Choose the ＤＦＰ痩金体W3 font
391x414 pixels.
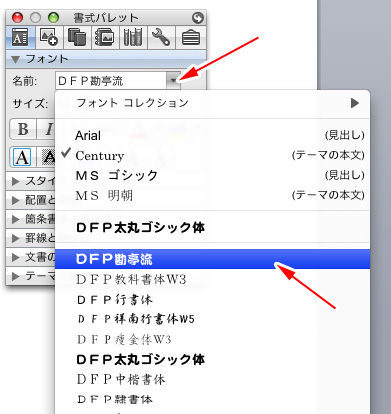[x=212, y=339]
